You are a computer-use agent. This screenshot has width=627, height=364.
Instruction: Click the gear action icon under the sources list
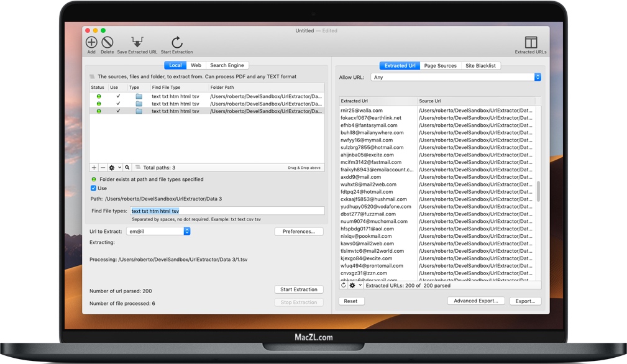click(x=112, y=167)
